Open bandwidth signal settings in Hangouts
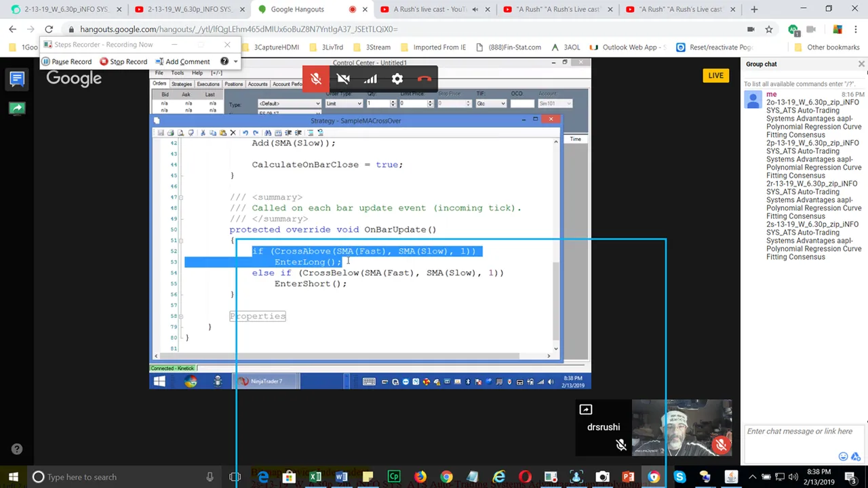This screenshot has width=868, height=488. 370,79
